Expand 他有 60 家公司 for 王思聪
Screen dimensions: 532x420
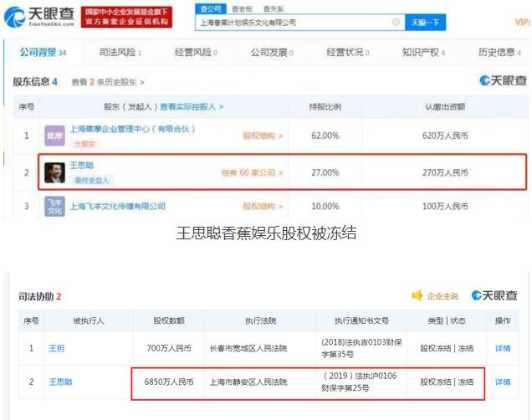252,172
